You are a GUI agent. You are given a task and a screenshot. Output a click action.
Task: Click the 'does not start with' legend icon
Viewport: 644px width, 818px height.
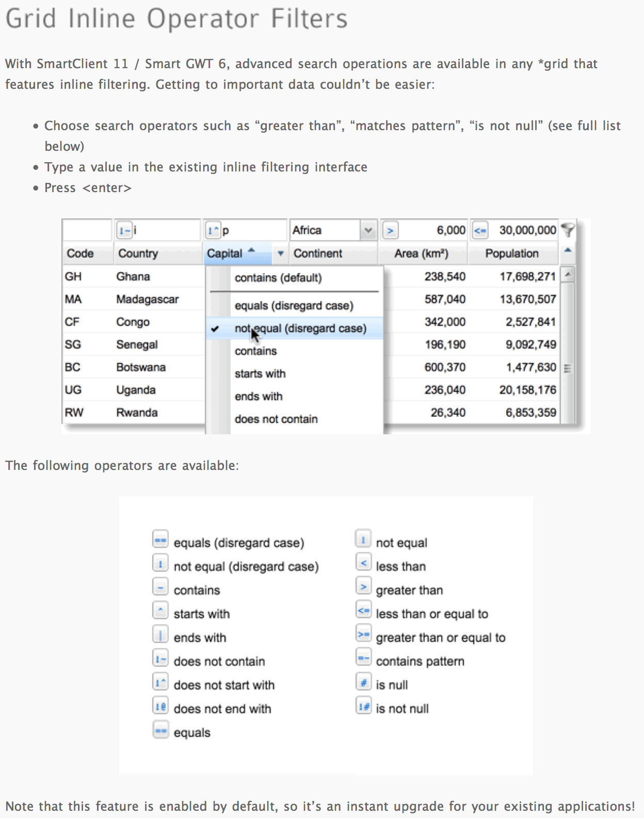click(x=160, y=682)
